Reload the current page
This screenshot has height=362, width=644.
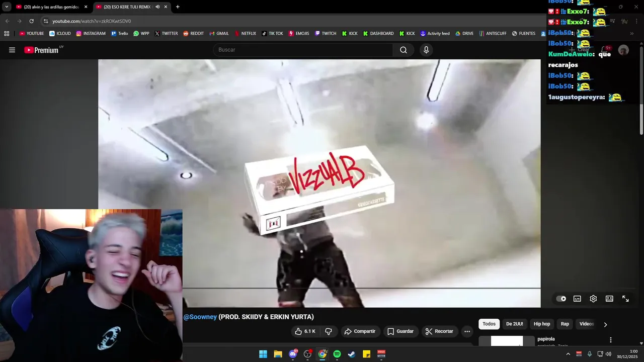[x=31, y=21]
